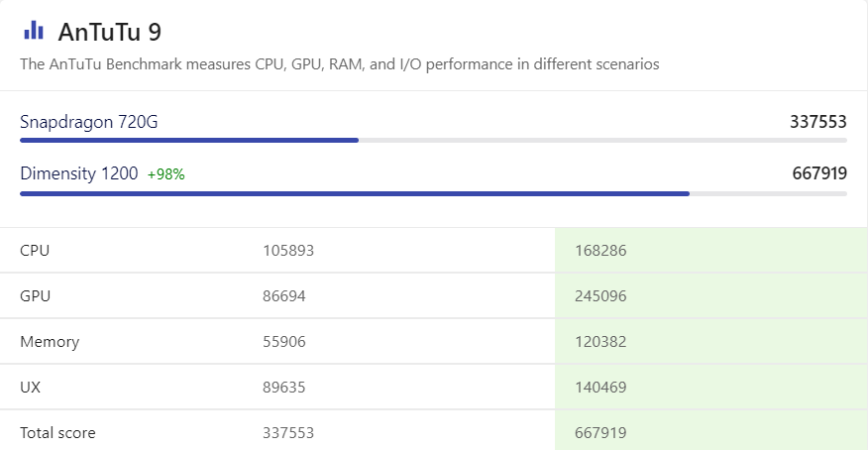
Task: Click the Snapdragon 720G progress bar
Action: point(433,141)
